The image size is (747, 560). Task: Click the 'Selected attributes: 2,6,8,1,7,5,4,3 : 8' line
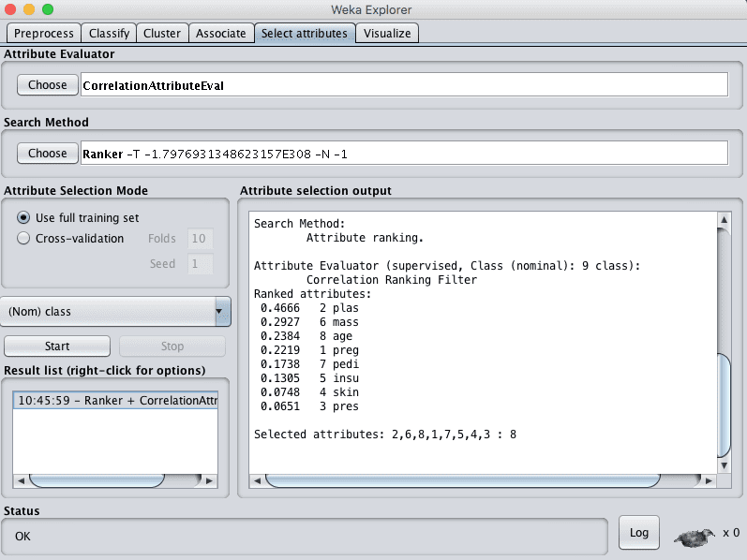pos(385,435)
